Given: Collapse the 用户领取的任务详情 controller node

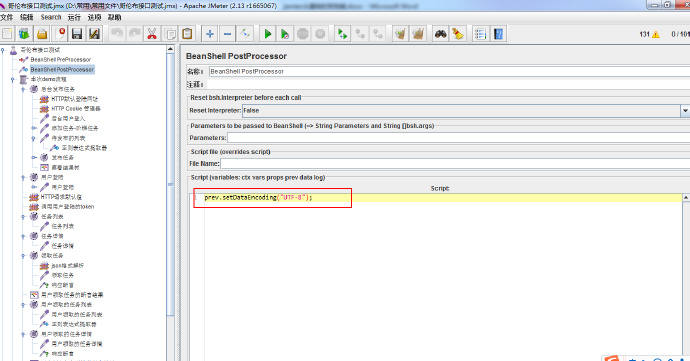Looking at the screenshot, I should 23,334.
